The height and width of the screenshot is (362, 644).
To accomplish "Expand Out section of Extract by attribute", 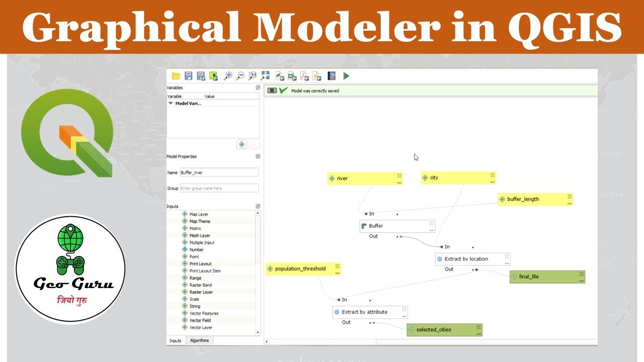I will [x=370, y=322].
